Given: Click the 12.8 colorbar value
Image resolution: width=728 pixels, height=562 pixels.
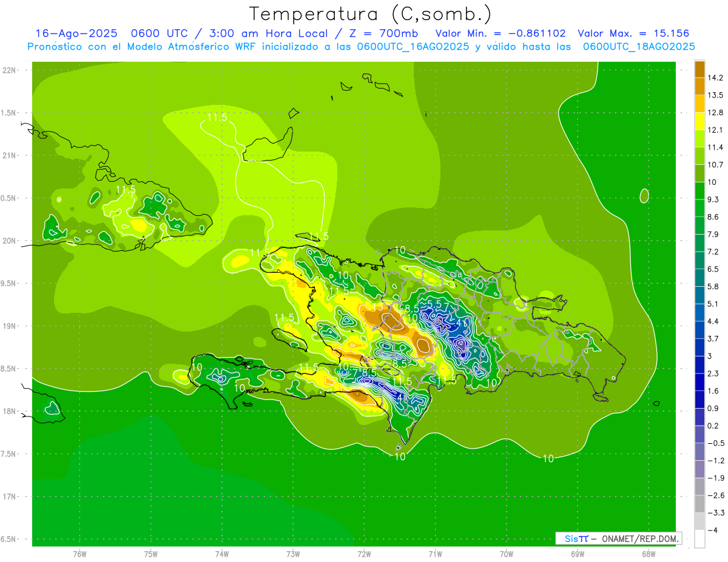Looking at the screenshot, I should [715, 112].
